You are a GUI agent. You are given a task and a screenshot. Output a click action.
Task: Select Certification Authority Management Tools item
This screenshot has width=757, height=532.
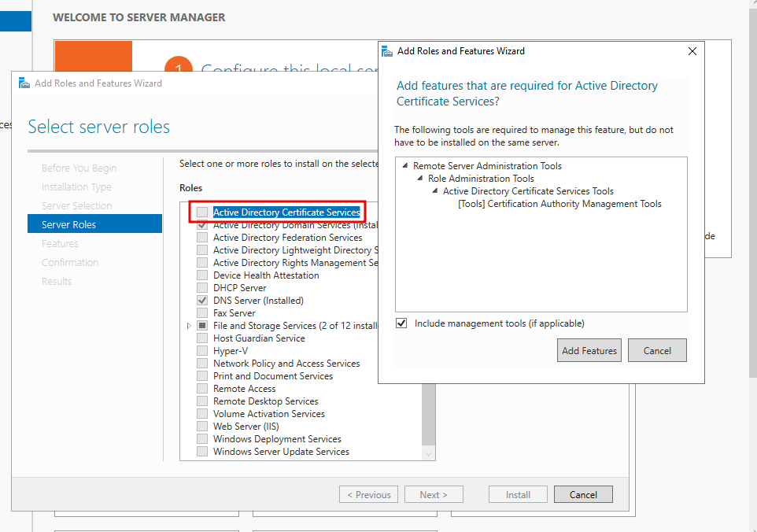pos(559,204)
